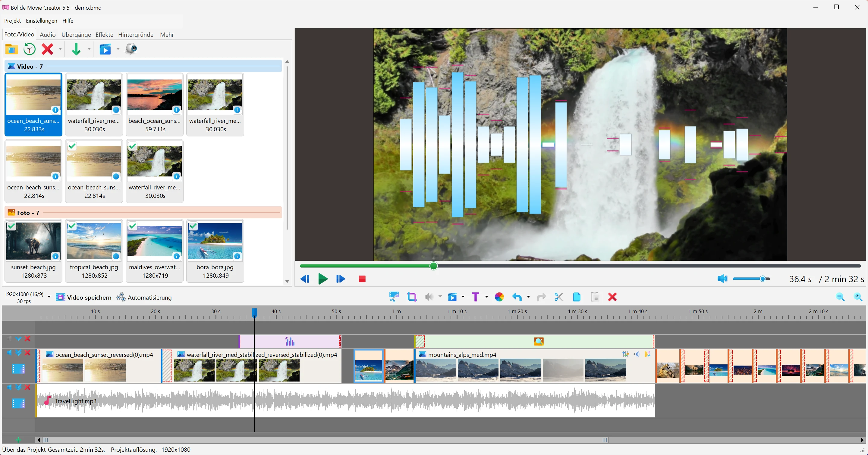Adjust the volume slider knob

pos(763,279)
